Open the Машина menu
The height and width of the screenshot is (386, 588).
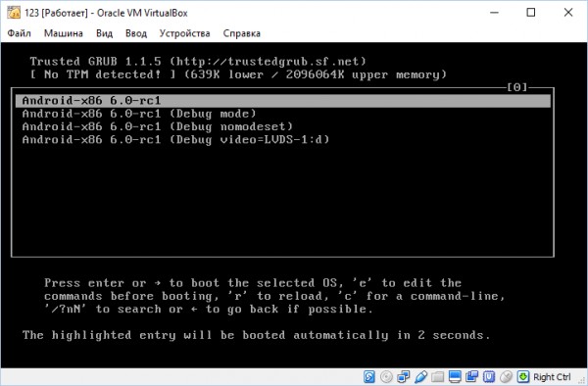(64, 33)
